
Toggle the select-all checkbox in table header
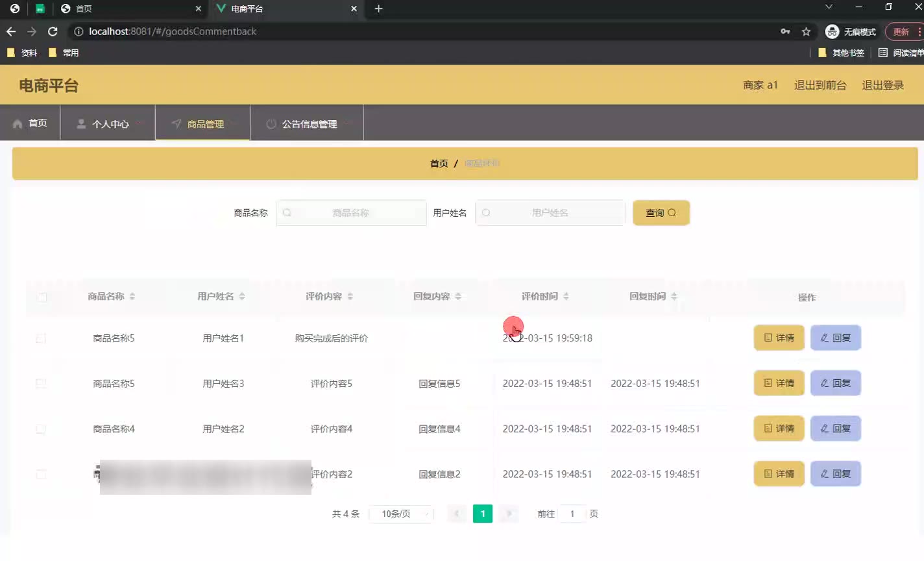click(x=42, y=297)
